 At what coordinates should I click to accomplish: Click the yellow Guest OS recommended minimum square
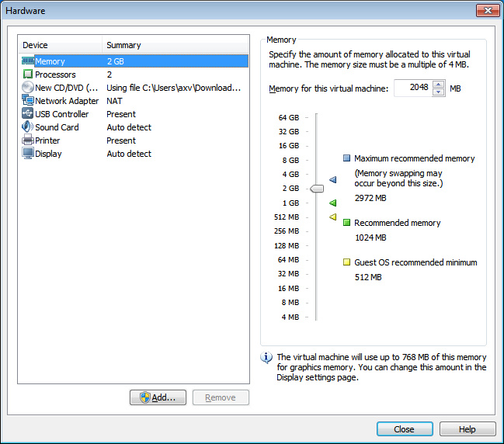click(x=346, y=262)
